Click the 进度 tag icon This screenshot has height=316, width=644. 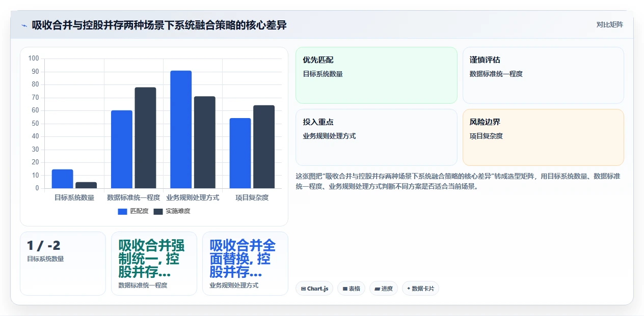[377, 289]
